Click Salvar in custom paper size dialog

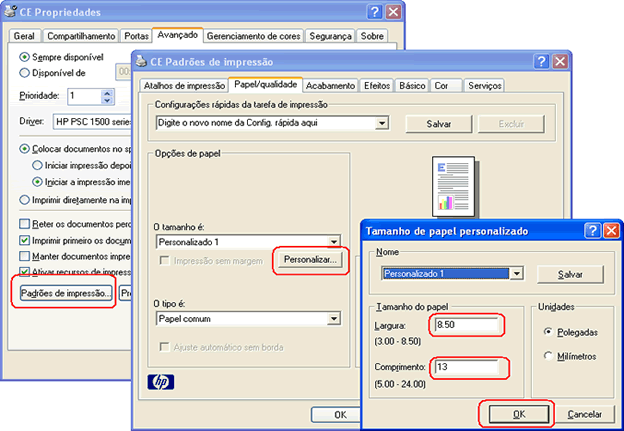coord(570,275)
